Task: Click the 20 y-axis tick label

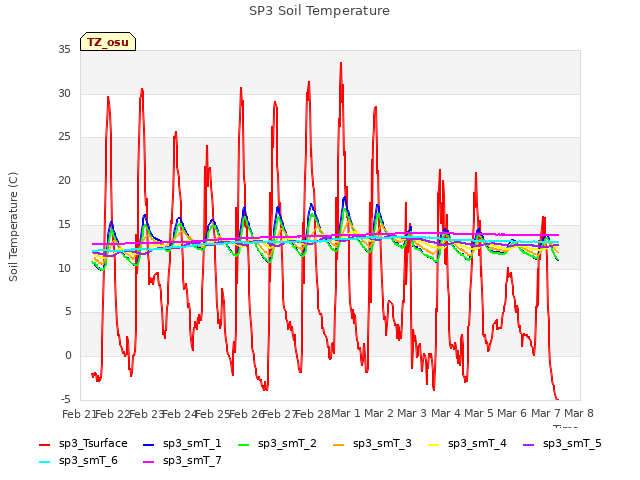Action: [64, 180]
